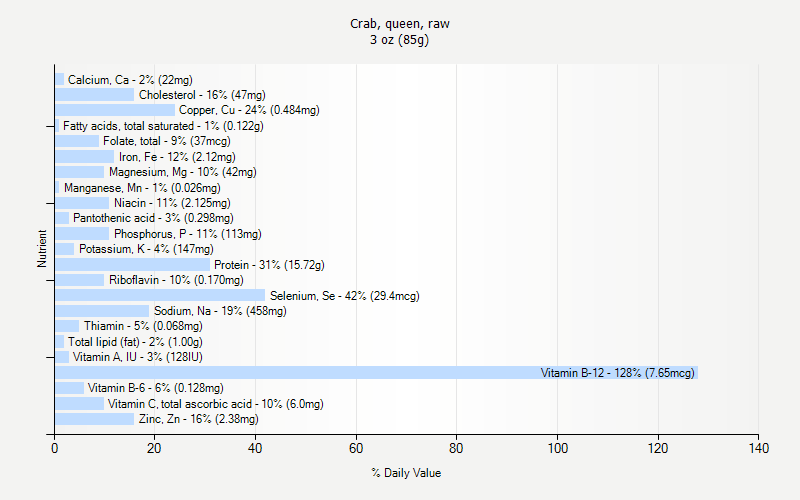Image resolution: width=800 pixels, height=500 pixels.
Task: Click the blue Sodium bar
Action: click(102, 311)
